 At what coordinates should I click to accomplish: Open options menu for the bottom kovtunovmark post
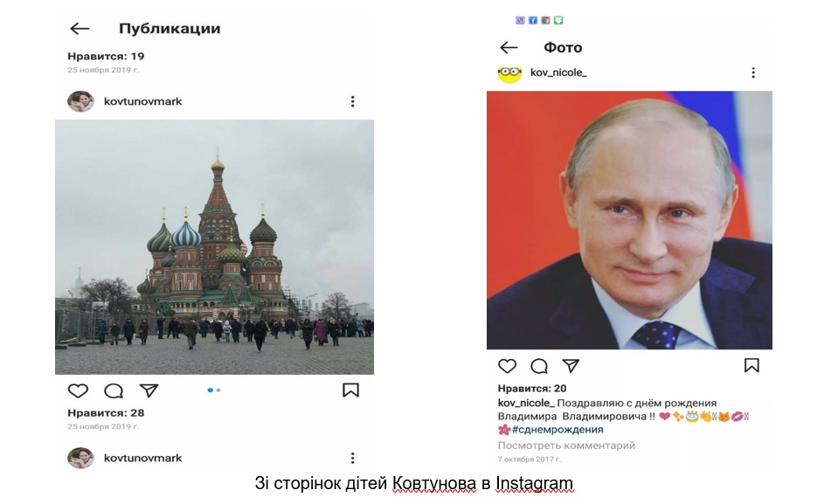click(352, 458)
